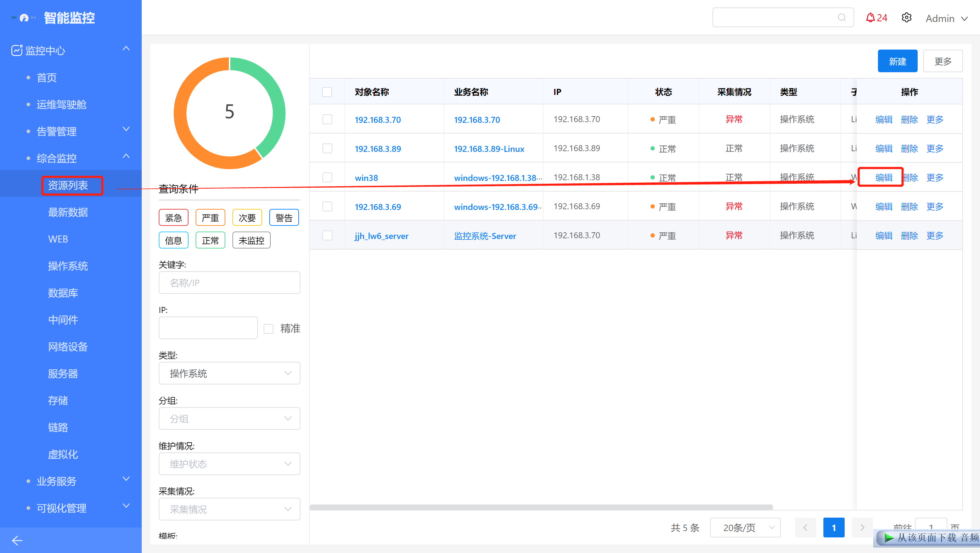The height and width of the screenshot is (553, 980).
Task: Open 链路 in sidebar
Action: 58,427
